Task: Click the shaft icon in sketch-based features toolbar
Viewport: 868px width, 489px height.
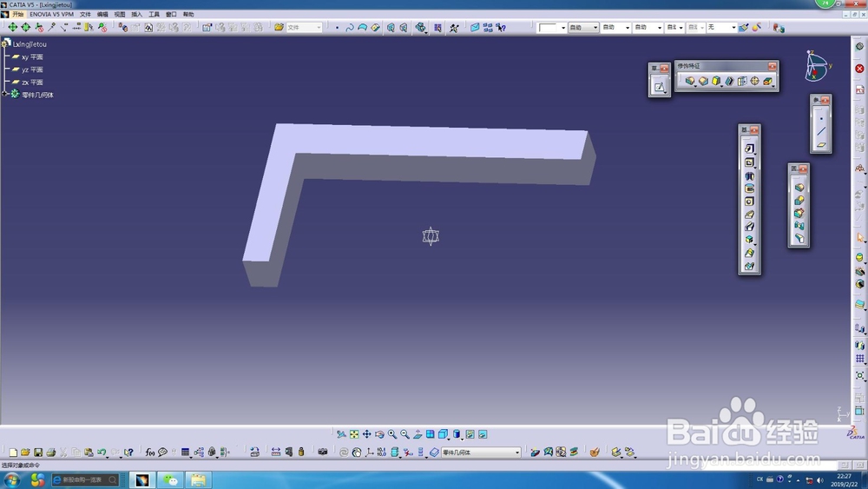Action: point(749,175)
